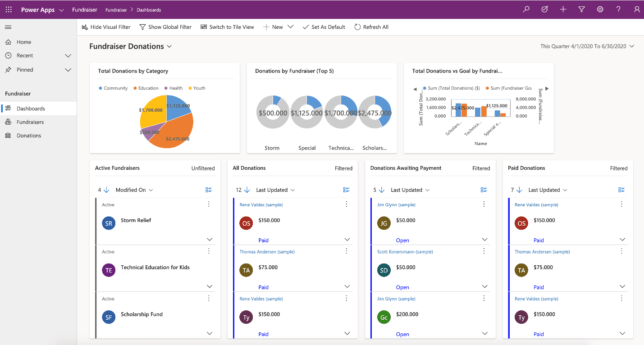Expand the Storm Relief card chevron
The image size is (644, 345).
210,240
